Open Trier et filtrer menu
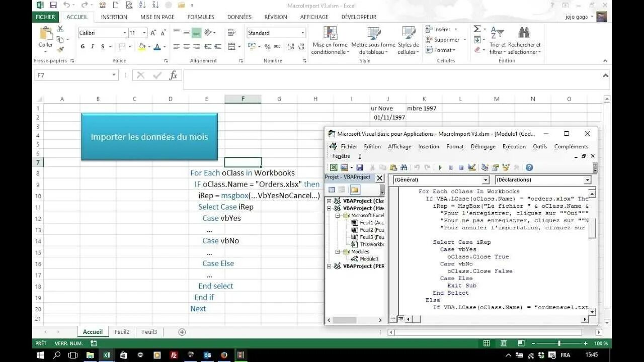The height and width of the screenshot is (362, 644). point(497,40)
